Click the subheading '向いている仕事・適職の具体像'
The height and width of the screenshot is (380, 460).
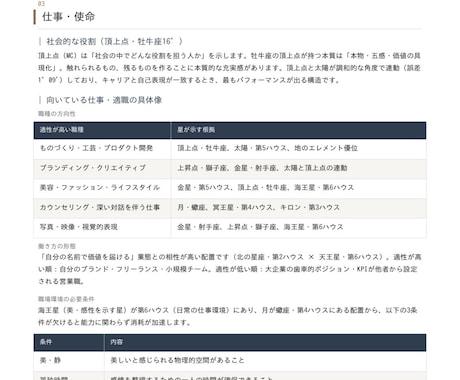pos(104,100)
